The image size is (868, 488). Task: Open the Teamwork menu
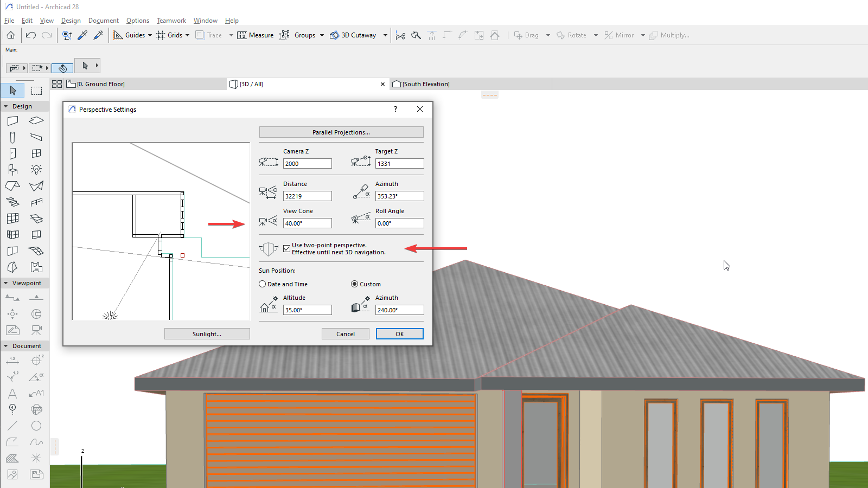coord(171,21)
